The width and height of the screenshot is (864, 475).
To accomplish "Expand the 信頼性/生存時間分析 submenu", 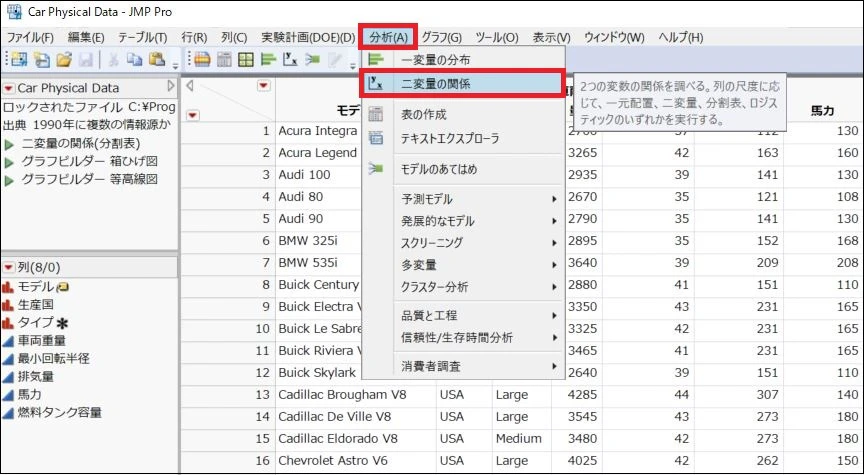I will (x=479, y=337).
